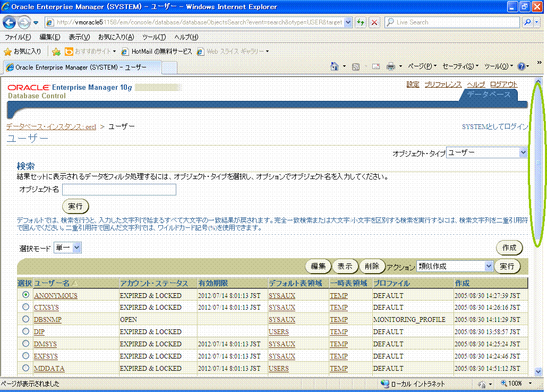The image size is (547, 392).
Task: Open the recent pages dropdown arrow
Action: point(36,23)
